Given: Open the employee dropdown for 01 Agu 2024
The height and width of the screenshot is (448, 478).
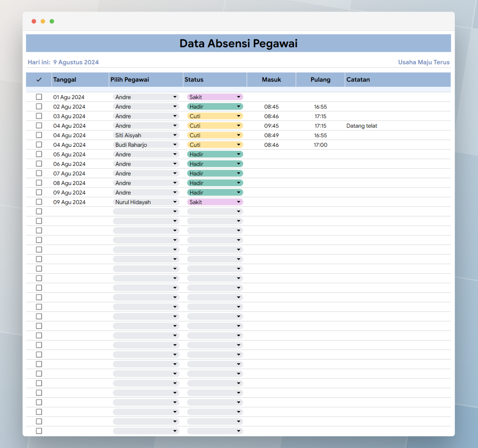Looking at the screenshot, I should (x=146, y=97).
